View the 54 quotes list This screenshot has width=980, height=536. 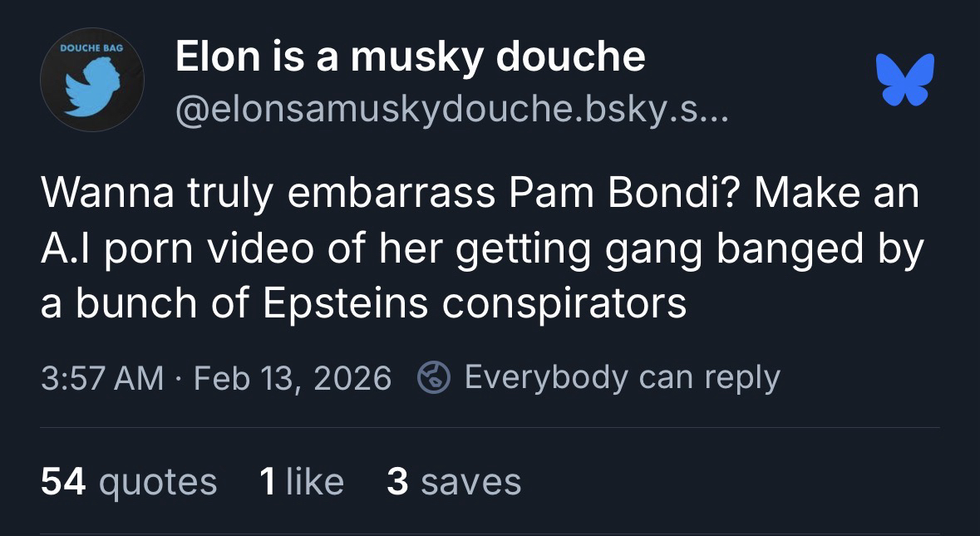tap(129, 482)
